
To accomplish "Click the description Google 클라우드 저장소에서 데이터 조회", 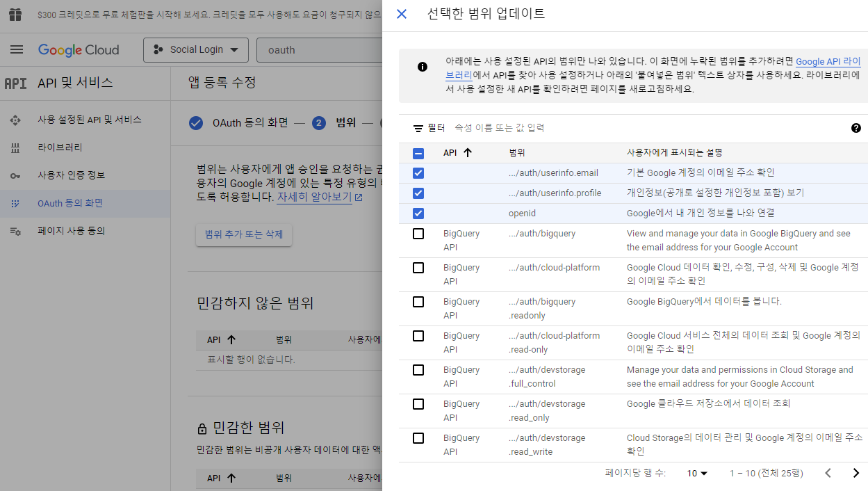I will point(708,403).
